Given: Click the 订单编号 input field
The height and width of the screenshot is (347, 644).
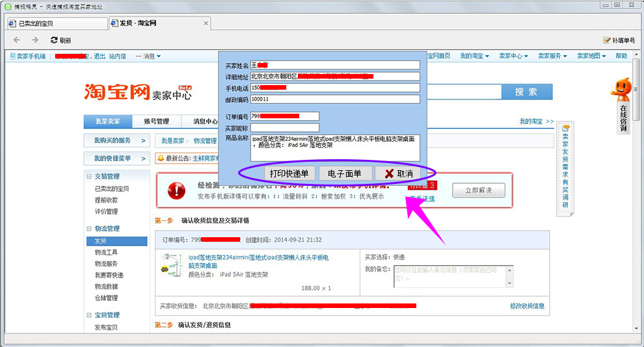Looking at the screenshot, I should 285,116.
